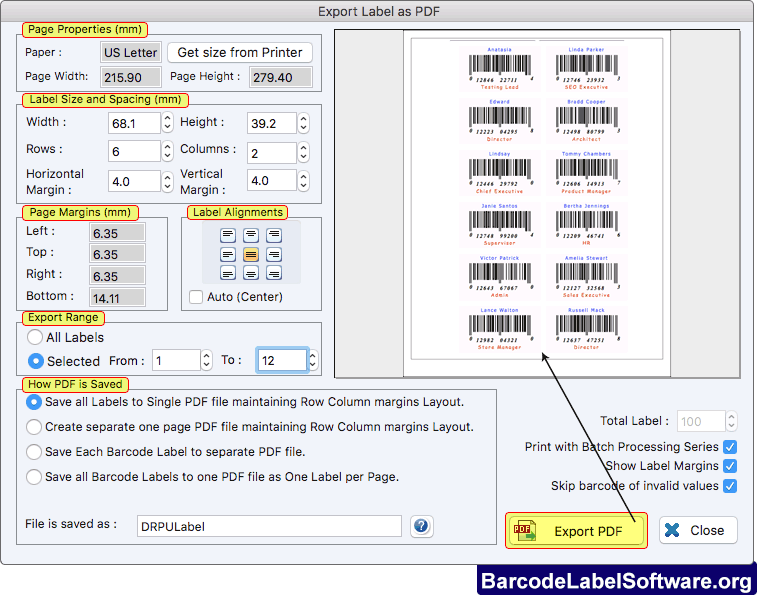This screenshot has width=757, height=595.
Task: Click Linda Parker barcode label in preview
Action: coord(587,69)
